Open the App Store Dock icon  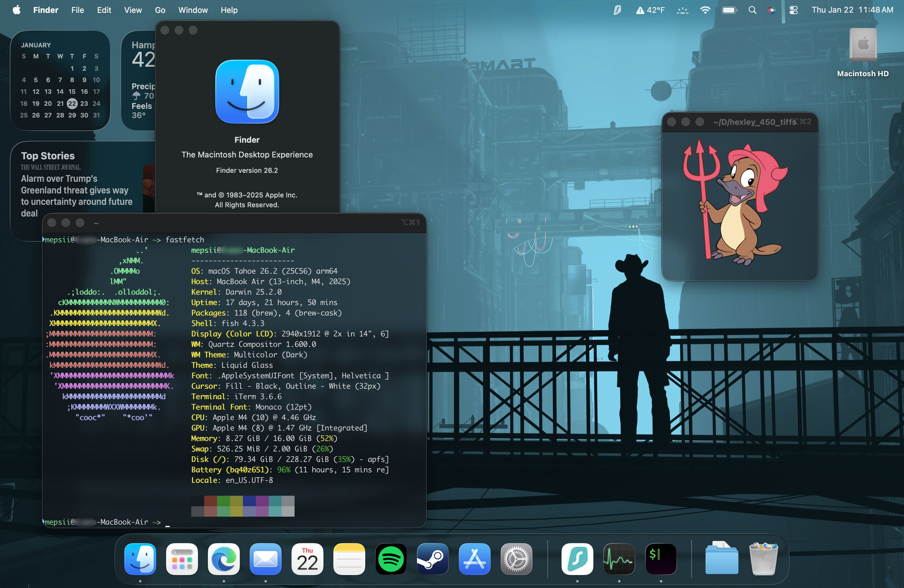[x=474, y=559]
